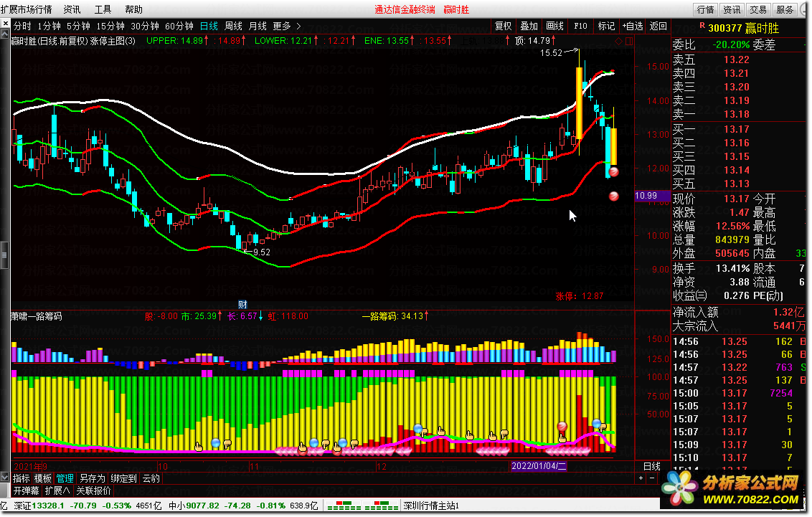
Task: Select the 日线 daily period tab
Action: [209, 26]
